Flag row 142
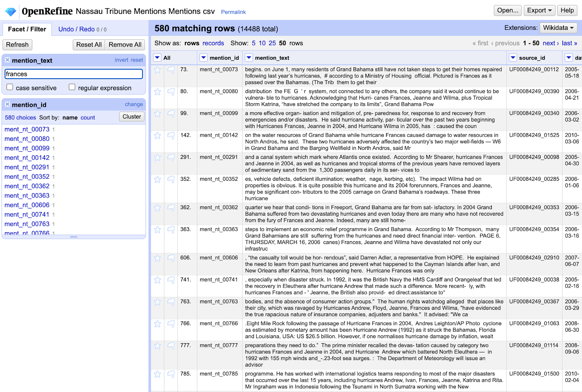The width and height of the screenshot is (582, 392). click(171, 136)
